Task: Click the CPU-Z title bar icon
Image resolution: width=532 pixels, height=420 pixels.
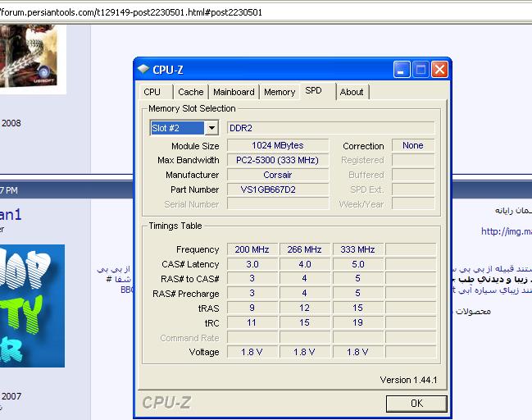Action: [x=143, y=69]
